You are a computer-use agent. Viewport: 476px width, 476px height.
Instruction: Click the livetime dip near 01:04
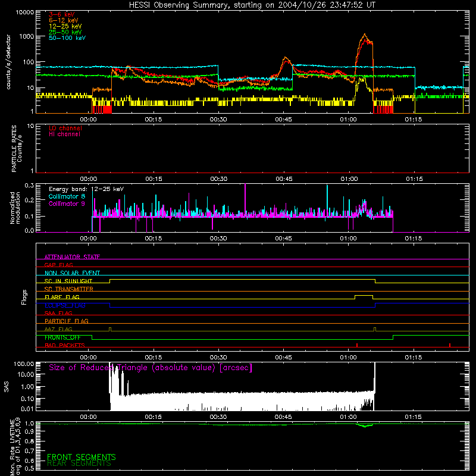[365, 426]
